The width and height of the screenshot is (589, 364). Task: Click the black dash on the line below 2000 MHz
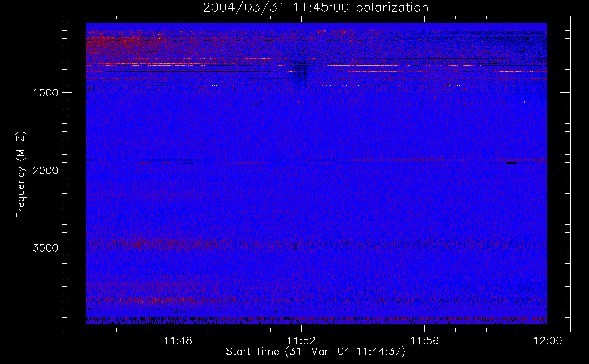(x=511, y=163)
